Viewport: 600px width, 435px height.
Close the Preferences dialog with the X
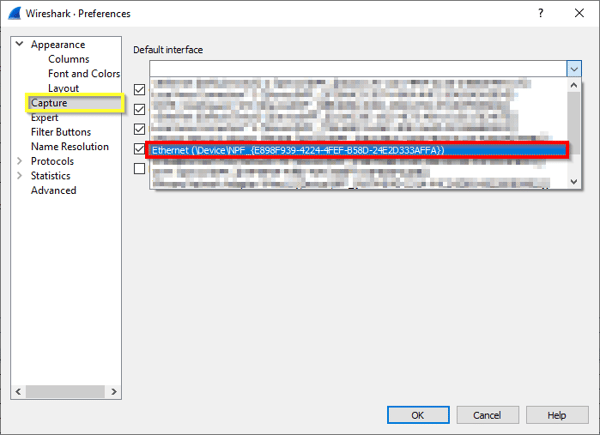[x=580, y=14]
